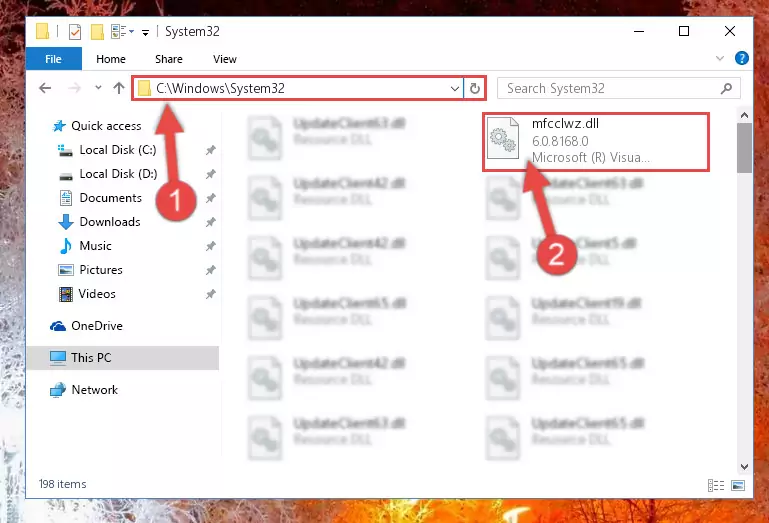Click the address bar path C:\Windows\System32
This screenshot has height=523, width=769.
tap(220, 88)
